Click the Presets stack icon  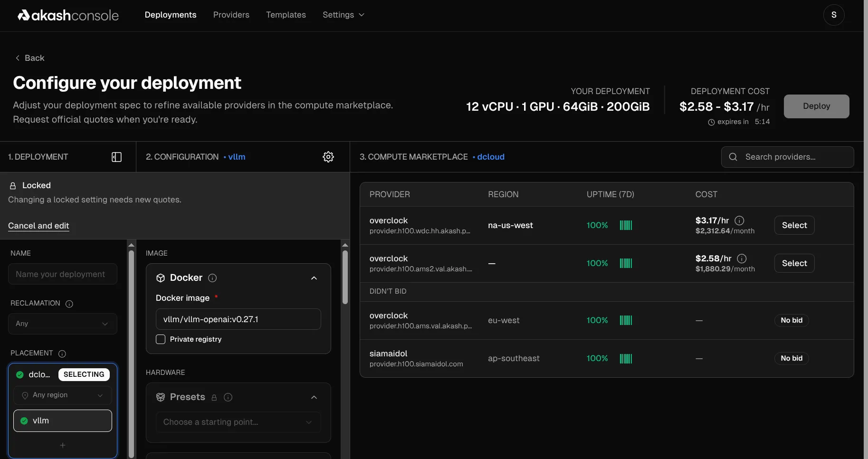(x=161, y=397)
